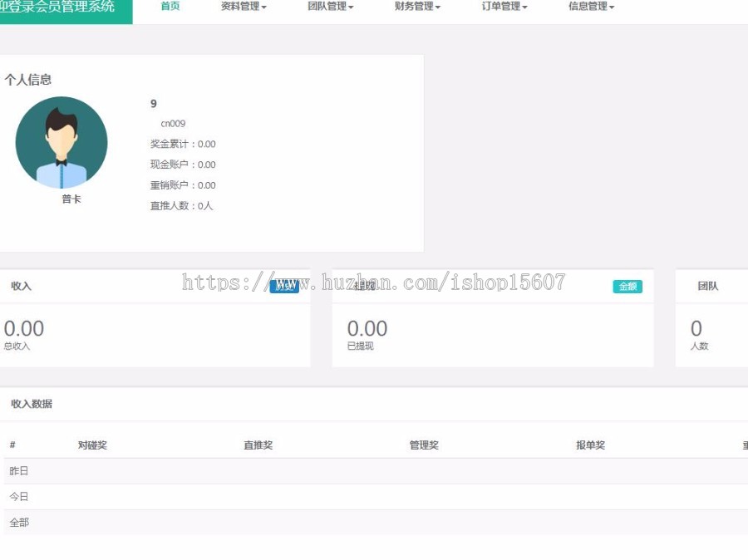Click the # column header
The image size is (748, 560).
pyautogui.click(x=12, y=445)
